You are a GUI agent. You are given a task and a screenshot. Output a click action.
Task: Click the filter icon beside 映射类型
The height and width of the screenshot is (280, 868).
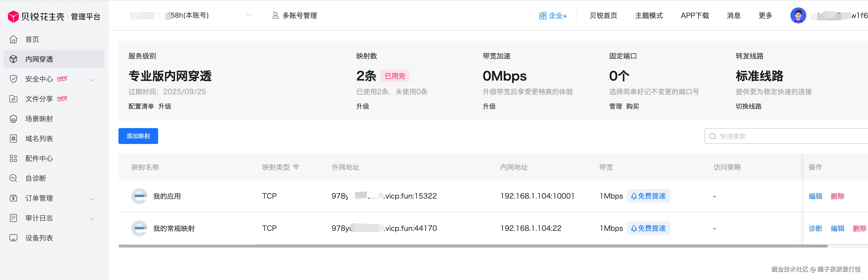pos(296,167)
